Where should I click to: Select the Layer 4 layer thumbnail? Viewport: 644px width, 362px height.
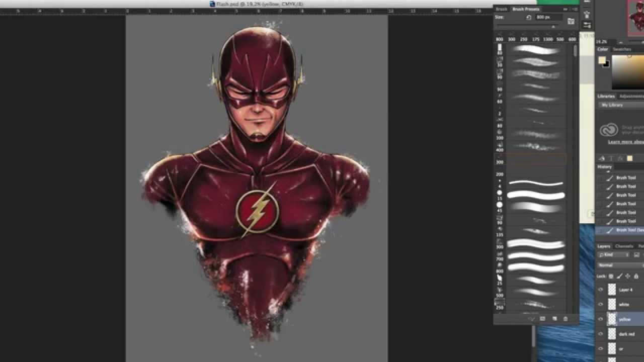pyautogui.click(x=612, y=290)
